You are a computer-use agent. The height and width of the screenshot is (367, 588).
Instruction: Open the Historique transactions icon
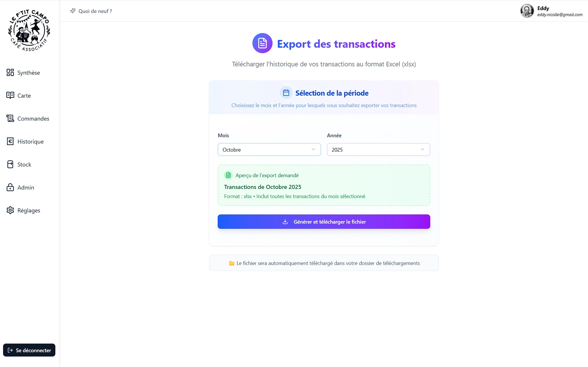[x=10, y=141]
